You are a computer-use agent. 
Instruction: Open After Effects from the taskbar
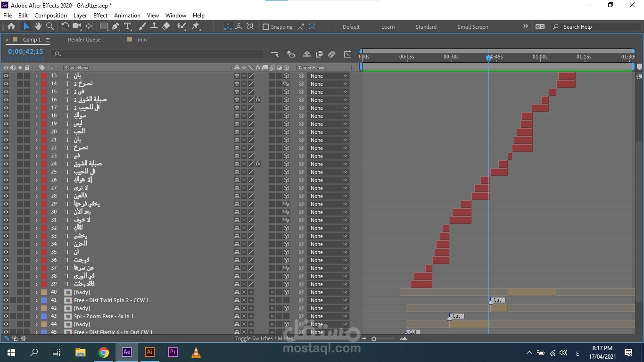pos(126,352)
